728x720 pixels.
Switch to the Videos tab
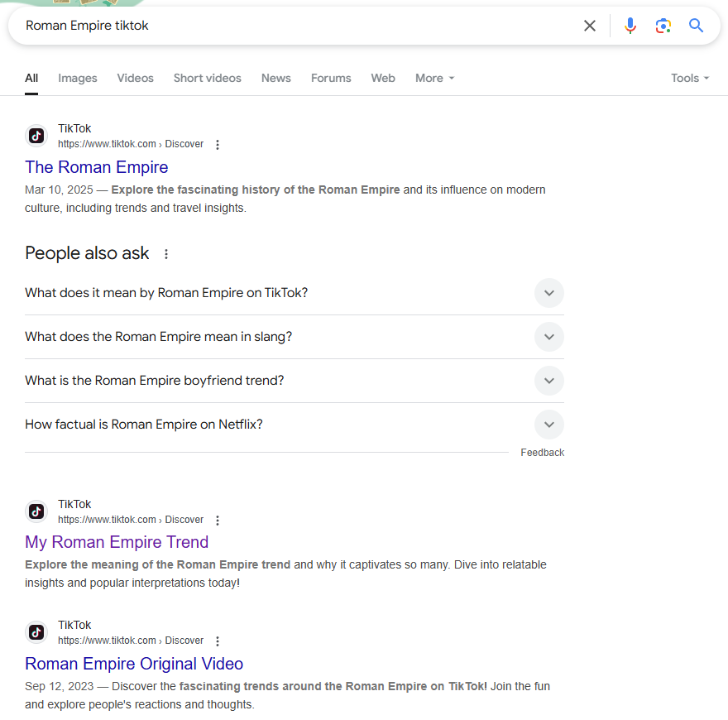coord(135,78)
